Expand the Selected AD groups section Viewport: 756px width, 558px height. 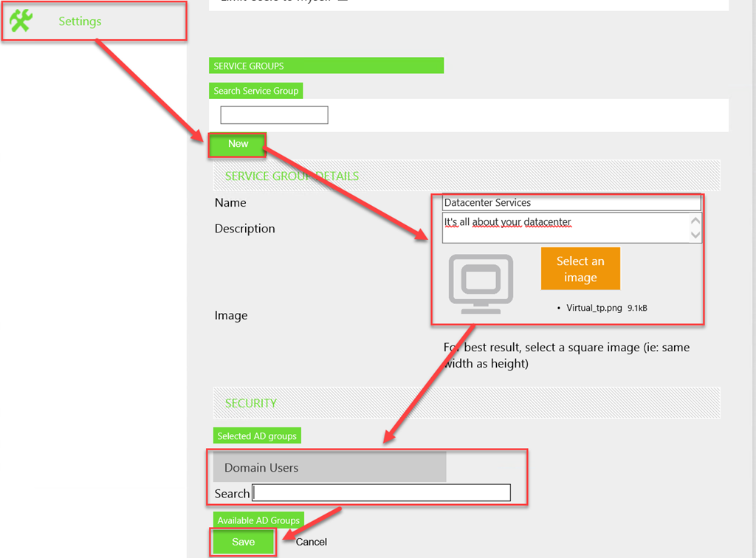257,436
